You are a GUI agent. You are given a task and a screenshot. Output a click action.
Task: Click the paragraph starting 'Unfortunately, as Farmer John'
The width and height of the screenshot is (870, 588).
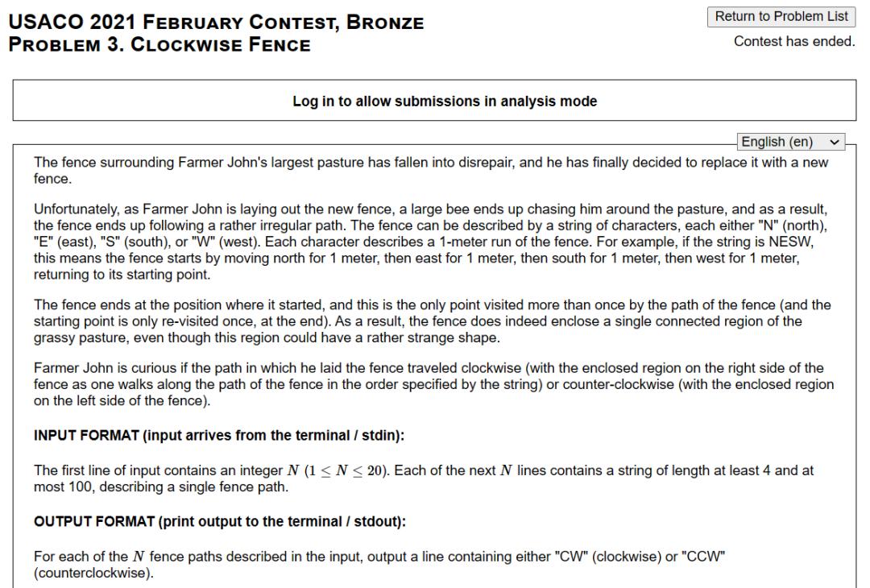435,241
